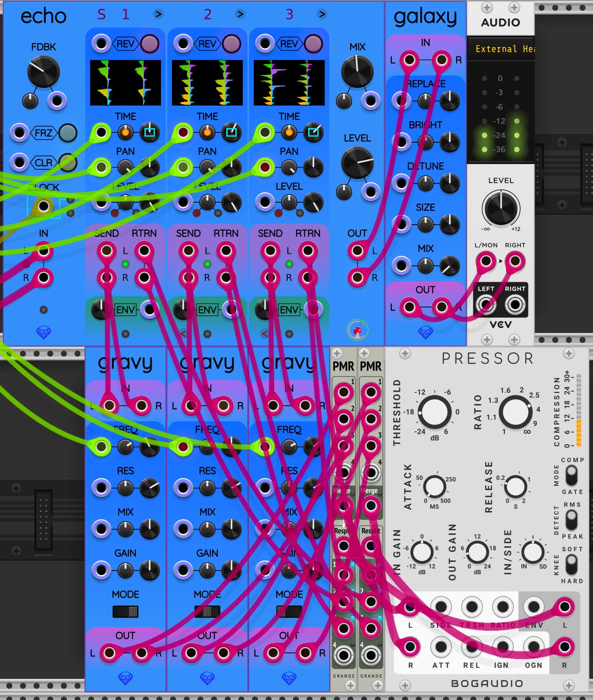The width and height of the screenshot is (593, 700).
Task: Click the Audio module RIGHT input jack
Action: click(515, 261)
